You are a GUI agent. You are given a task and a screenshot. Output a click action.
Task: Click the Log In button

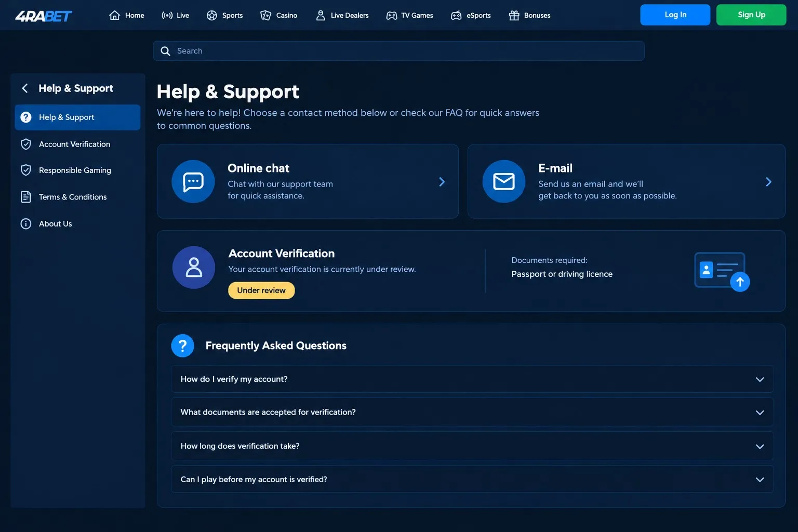coord(675,15)
